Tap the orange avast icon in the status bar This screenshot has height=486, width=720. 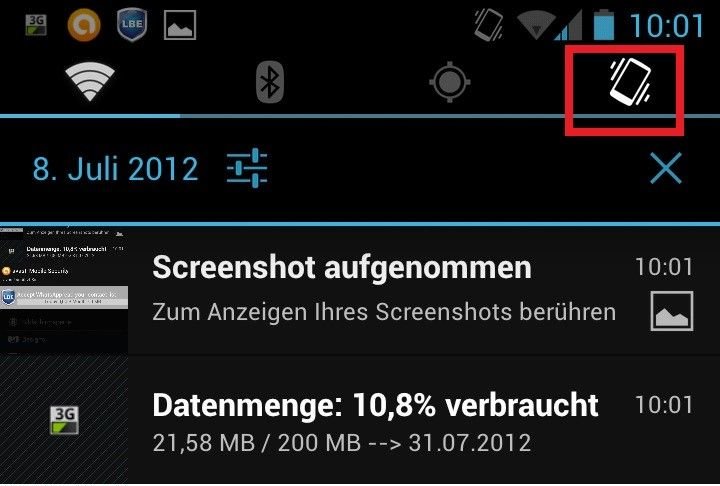(x=84, y=25)
